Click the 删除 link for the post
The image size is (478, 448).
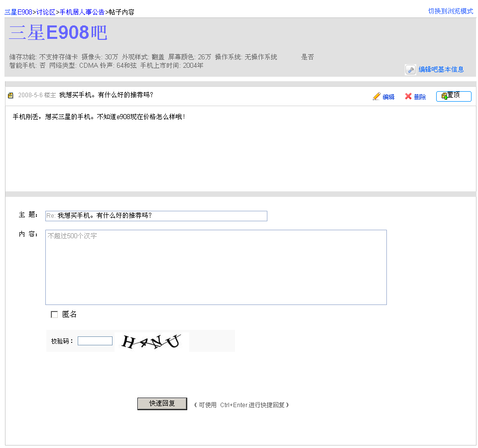coord(420,97)
